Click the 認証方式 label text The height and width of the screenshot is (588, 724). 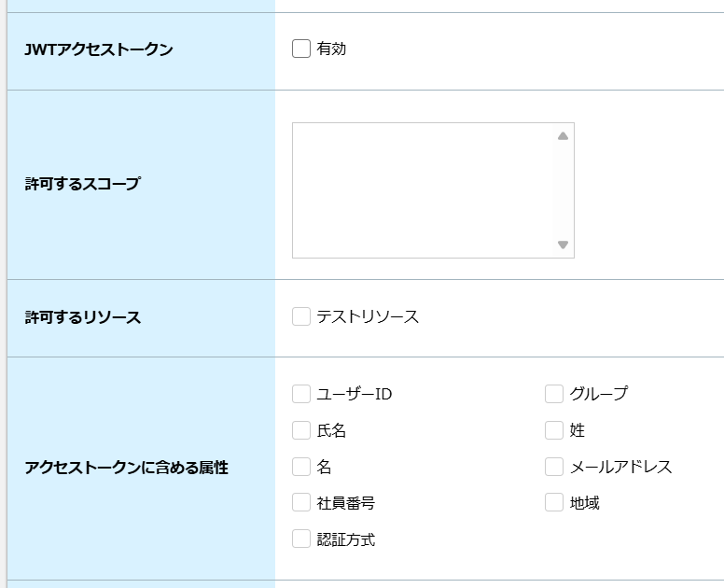tap(346, 539)
